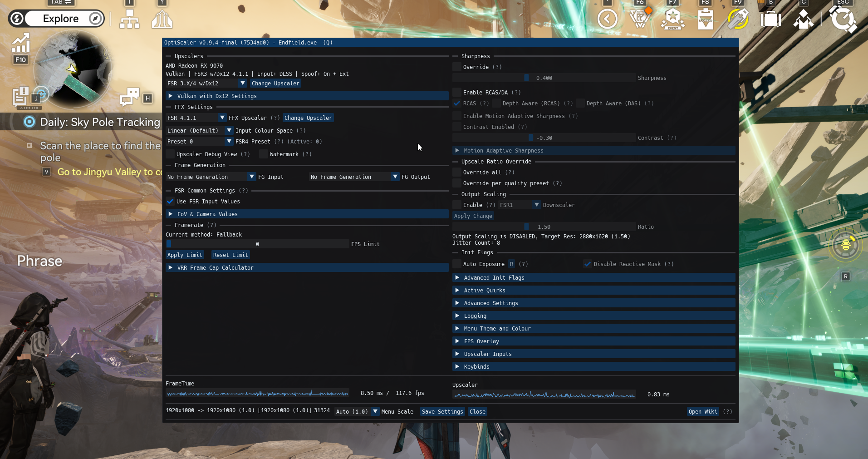Click Change Upscaler next to FSR 3.X/4
This screenshot has height=459, width=868.
click(x=275, y=83)
